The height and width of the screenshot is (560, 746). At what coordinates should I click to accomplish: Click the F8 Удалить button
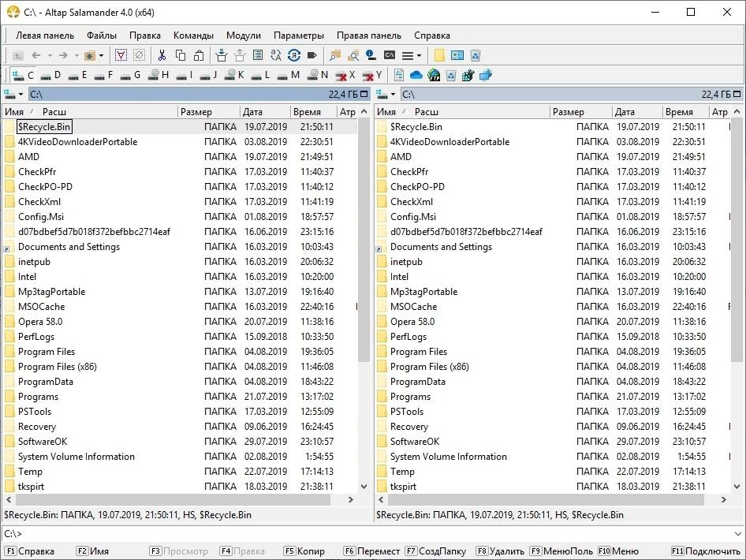(499, 551)
